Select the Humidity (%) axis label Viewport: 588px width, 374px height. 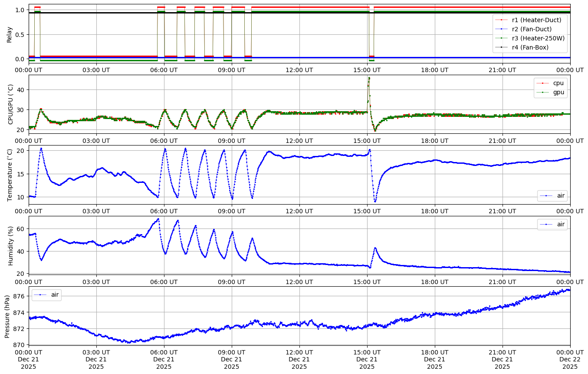(10, 245)
